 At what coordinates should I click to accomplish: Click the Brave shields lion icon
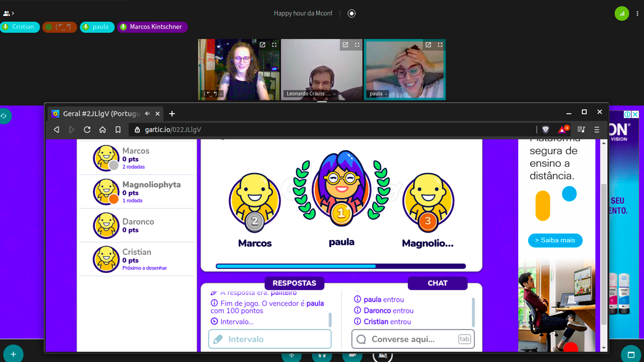pos(545,129)
